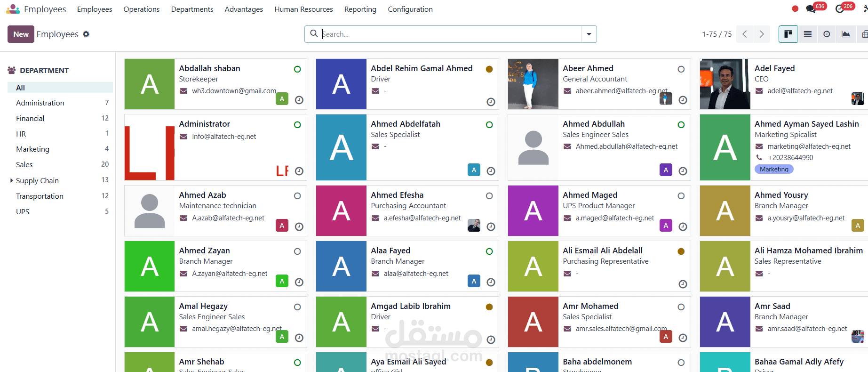Click the presence status circle on Abdallah shaban card
This screenshot has height=372, width=868.
[297, 69]
